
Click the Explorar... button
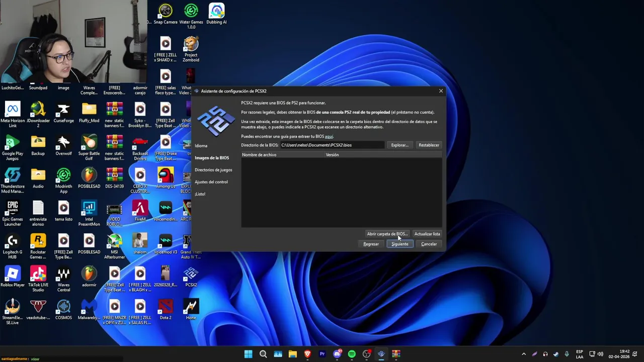coord(399,145)
